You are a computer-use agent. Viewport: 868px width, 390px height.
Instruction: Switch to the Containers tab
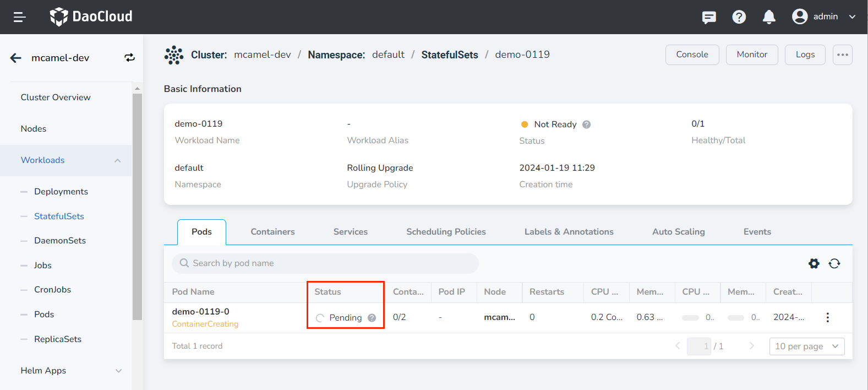tap(272, 232)
